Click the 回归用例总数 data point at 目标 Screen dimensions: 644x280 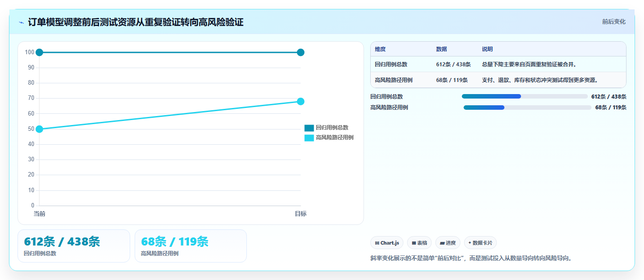301,52
